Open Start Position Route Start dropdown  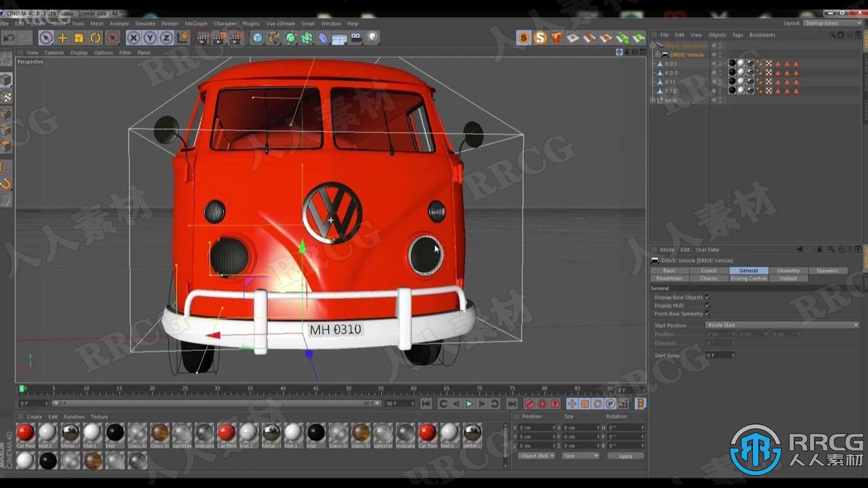tap(783, 325)
